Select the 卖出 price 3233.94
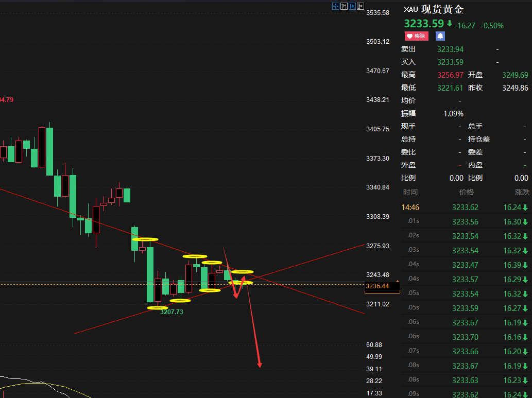This screenshot has width=532, height=398. click(x=450, y=49)
